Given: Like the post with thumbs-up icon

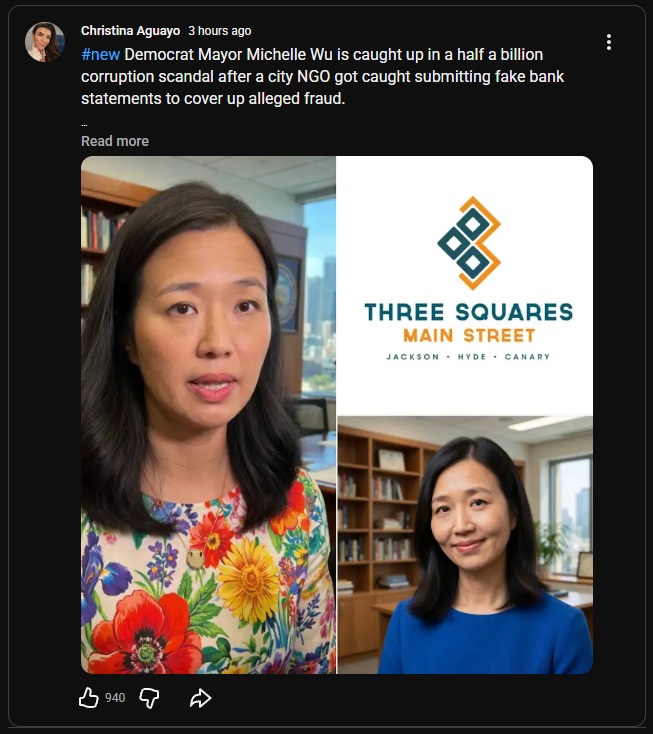Looking at the screenshot, I should [x=88, y=697].
